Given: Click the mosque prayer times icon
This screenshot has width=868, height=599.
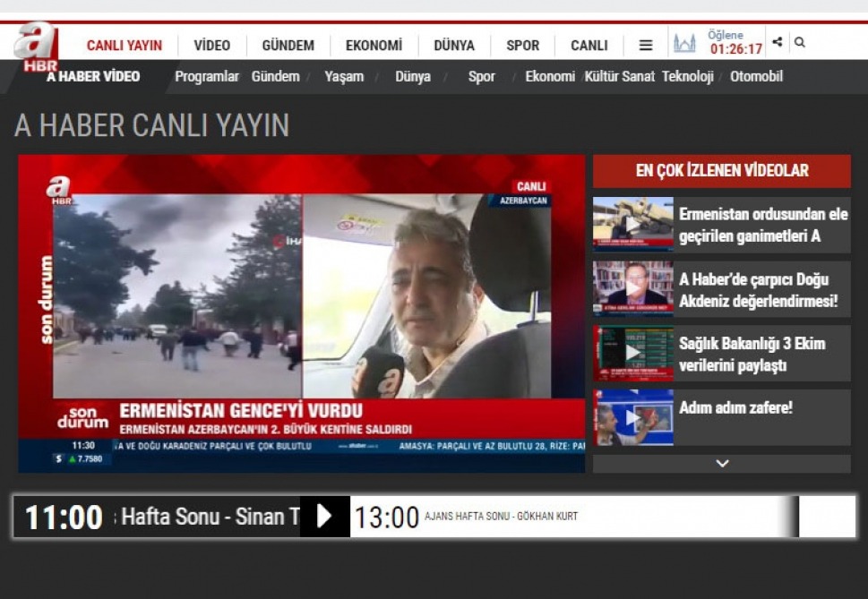Looking at the screenshot, I should point(684,43).
